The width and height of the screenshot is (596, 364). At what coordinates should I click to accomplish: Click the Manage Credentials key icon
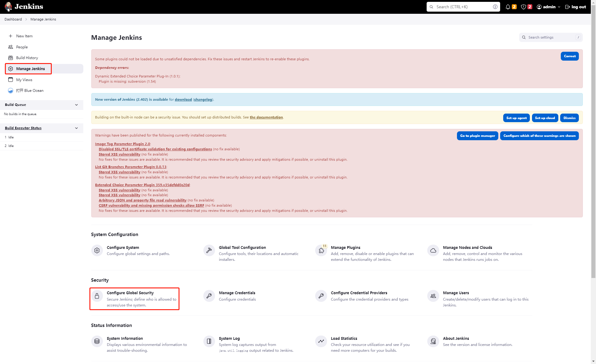(209, 296)
